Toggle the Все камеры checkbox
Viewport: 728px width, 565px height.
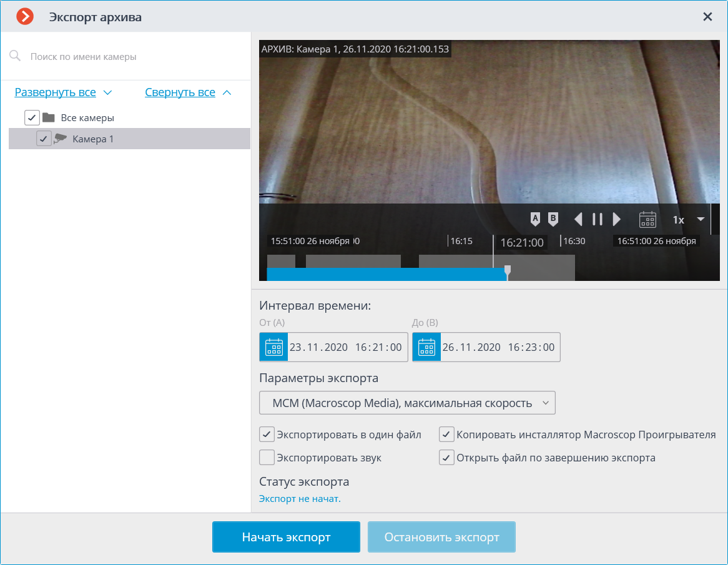(32, 117)
